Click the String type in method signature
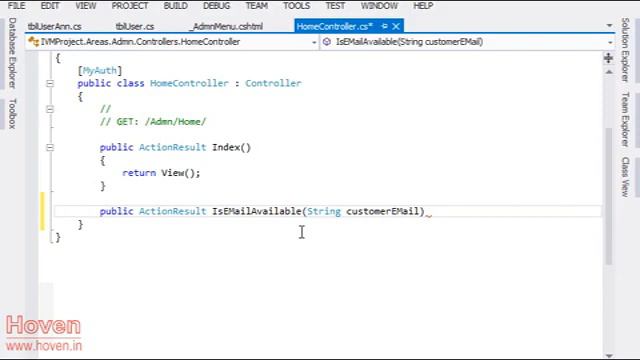The height and width of the screenshot is (360, 640). [x=324, y=211]
